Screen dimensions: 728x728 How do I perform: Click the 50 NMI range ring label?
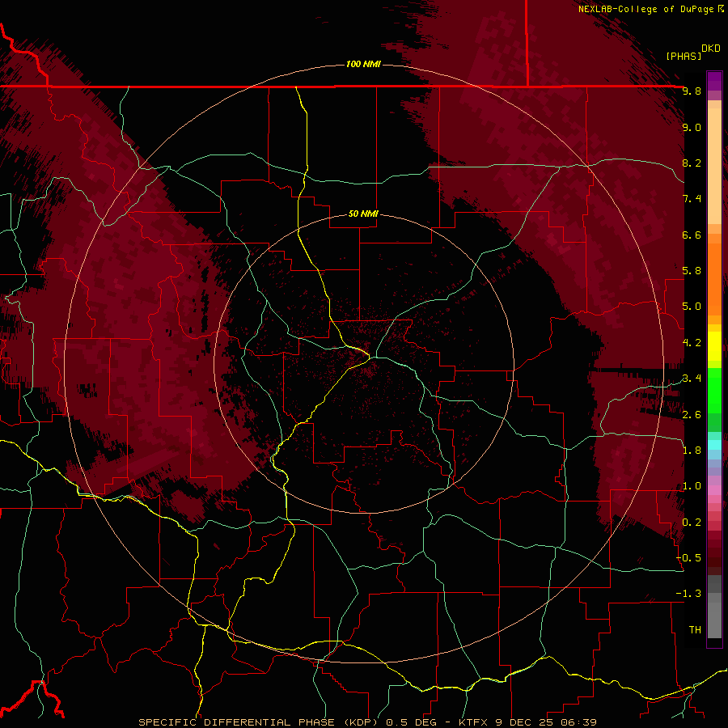tap(363, 214)
